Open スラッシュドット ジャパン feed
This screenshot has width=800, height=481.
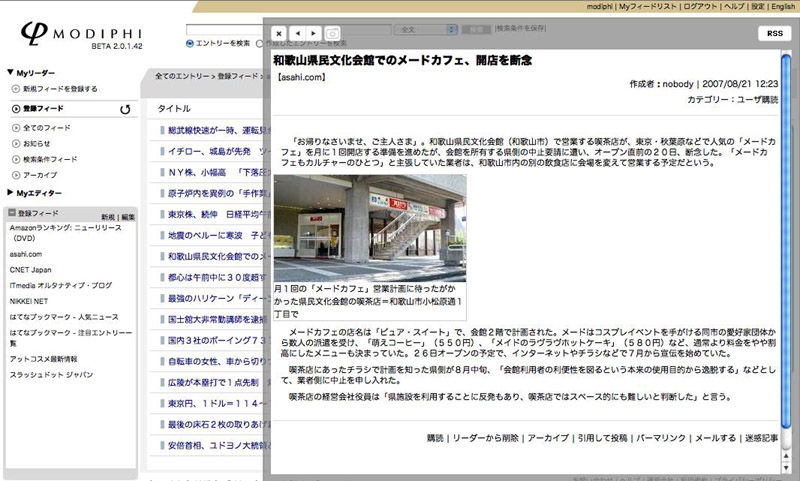coord(51,375)
